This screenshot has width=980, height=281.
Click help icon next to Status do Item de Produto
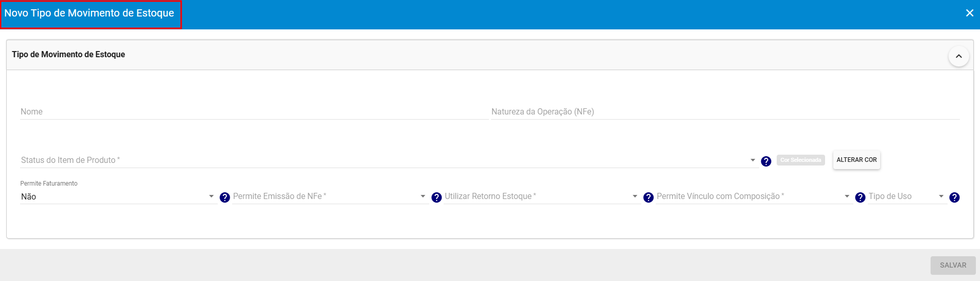pyautogui.click(x=766, y=161)
